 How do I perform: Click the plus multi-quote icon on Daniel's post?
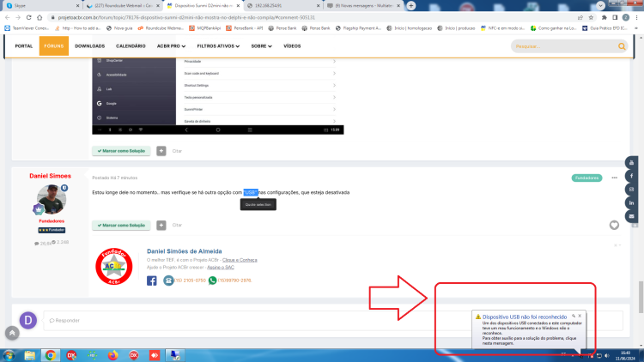[x=161, y=225]
